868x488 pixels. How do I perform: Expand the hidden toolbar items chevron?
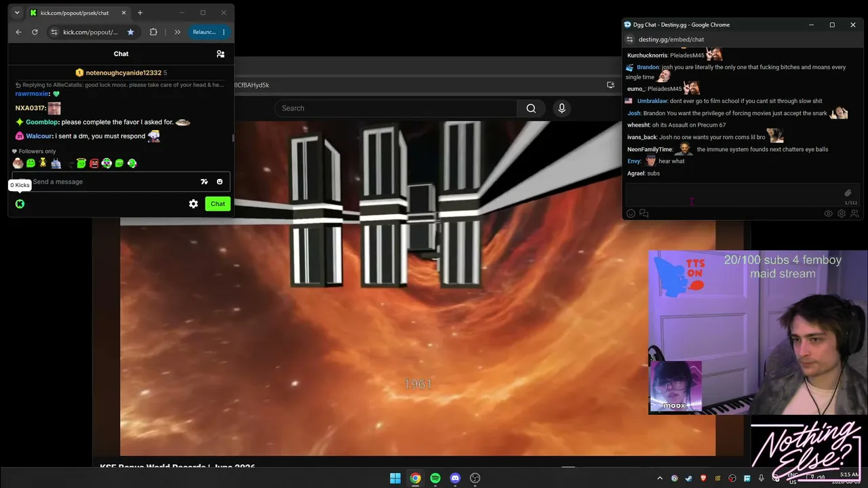pos(177,32)
